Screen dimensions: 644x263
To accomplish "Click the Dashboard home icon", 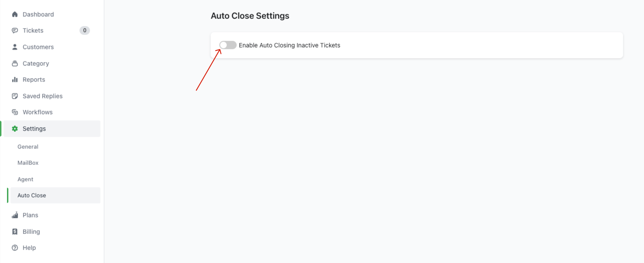I will [15, 14].
